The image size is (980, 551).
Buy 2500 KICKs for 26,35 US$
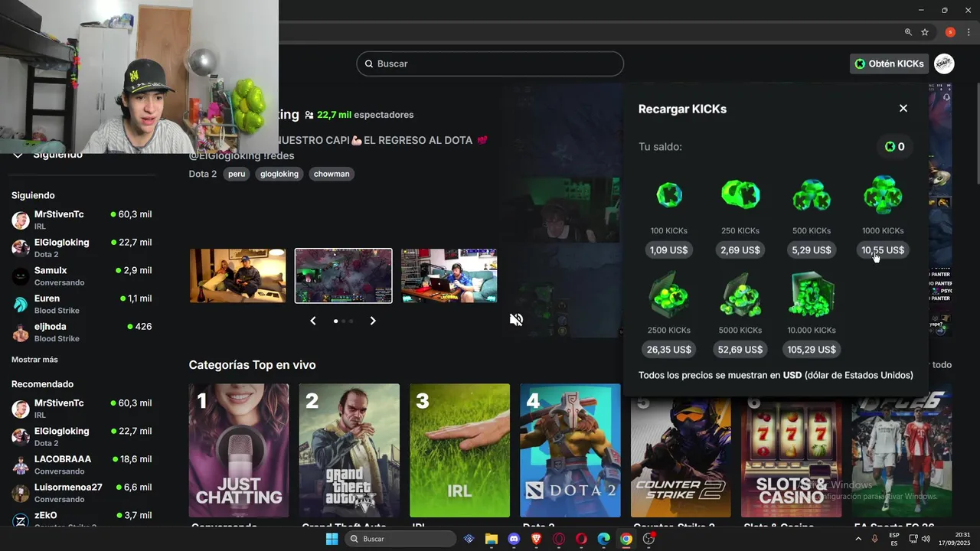[x=669, y=350]
